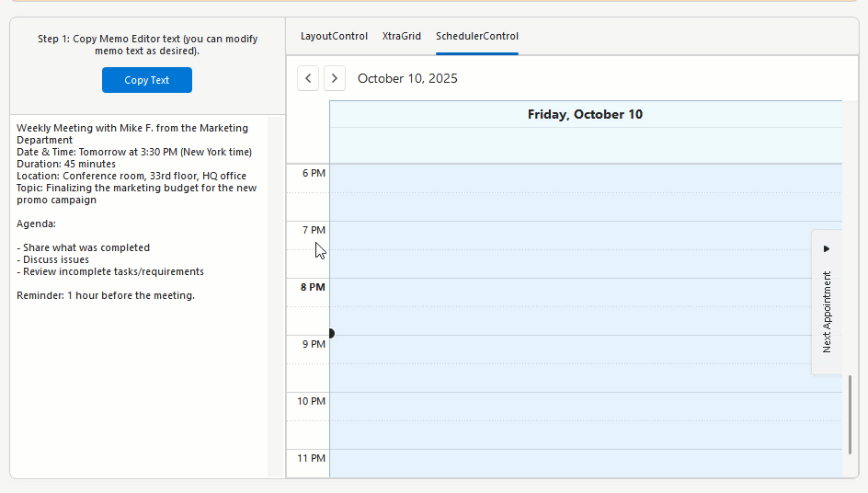
Task: Click the Copy Text button
Action: 147,80
